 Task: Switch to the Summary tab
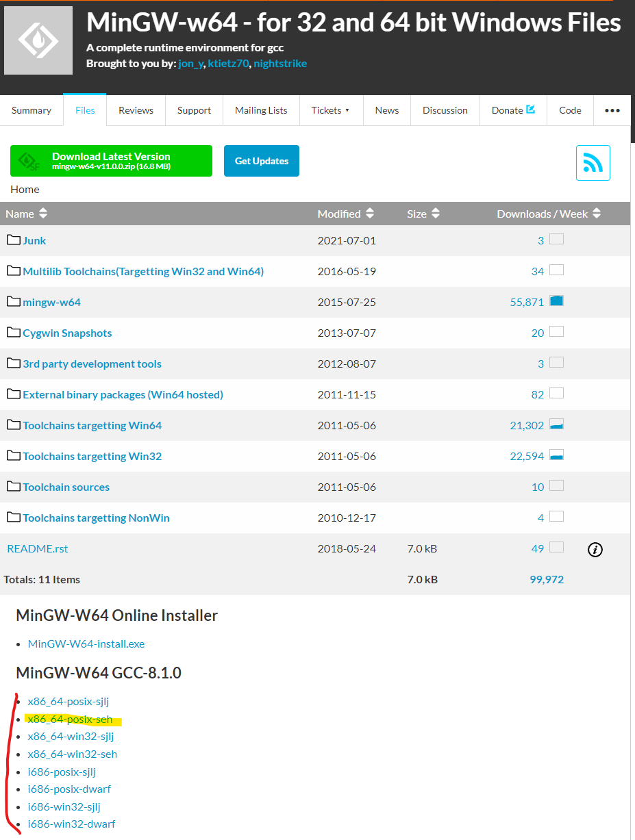click(32, 110)
